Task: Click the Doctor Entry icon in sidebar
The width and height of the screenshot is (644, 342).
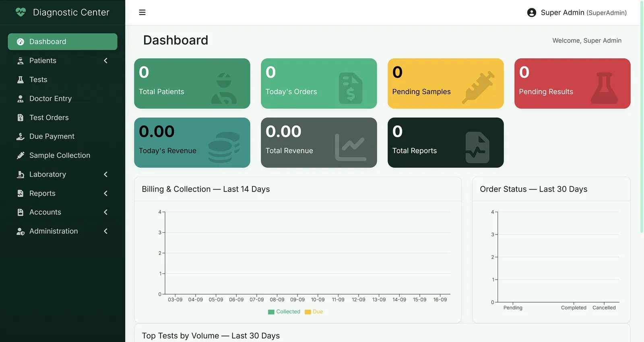Action: point(21,99)
